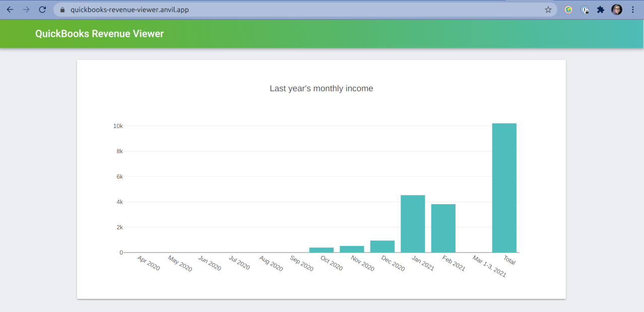Click the Total bar in the chart
This screenshot has width=644, height=312.
[504, 186]
